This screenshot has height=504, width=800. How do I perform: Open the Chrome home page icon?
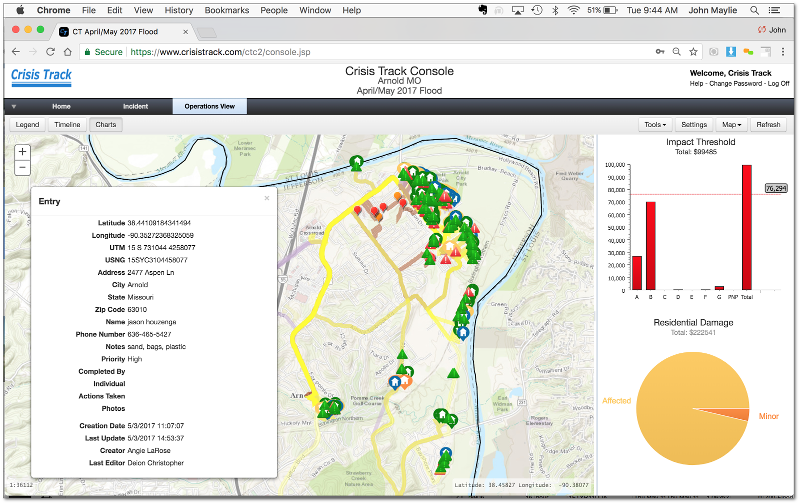67,52
